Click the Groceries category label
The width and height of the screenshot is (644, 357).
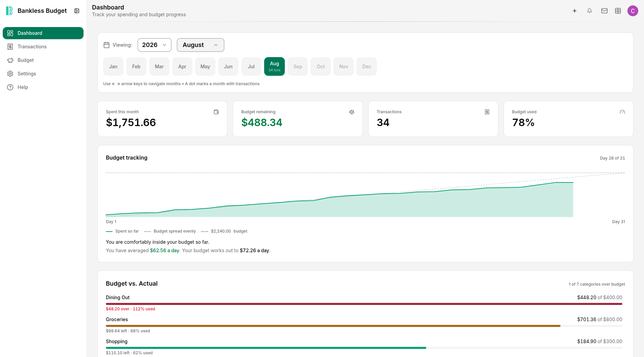pos(117,319)
